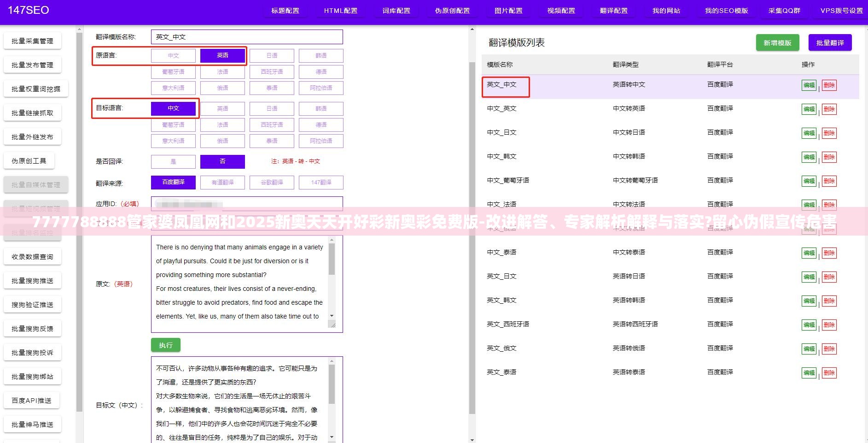The height and width of the screenshot is (443, 868).
Task: Select 德语 as the source language (原语言)
Action: click(x=321, y=72)
